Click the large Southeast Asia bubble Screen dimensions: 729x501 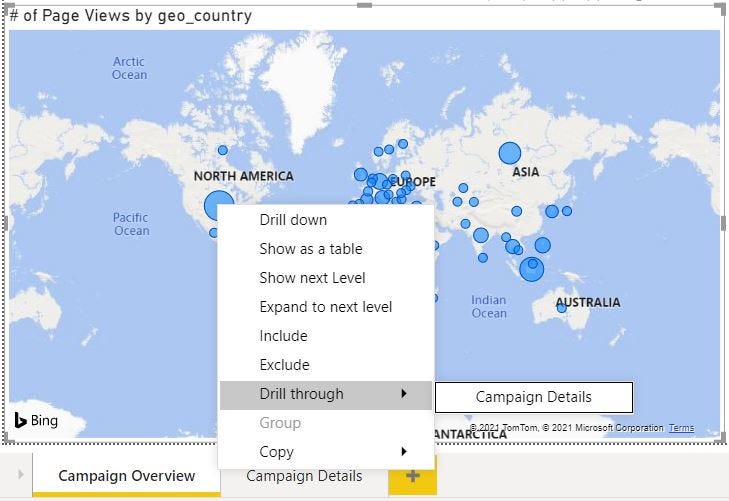point(532,268)
